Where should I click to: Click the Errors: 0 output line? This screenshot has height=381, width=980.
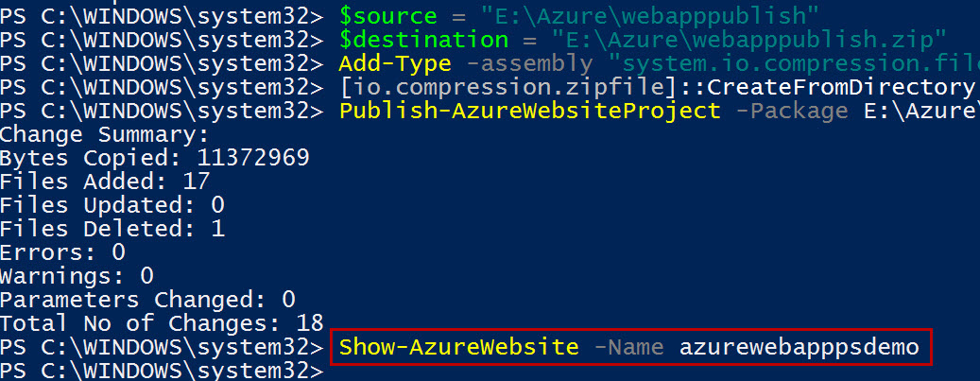(62, 252)
